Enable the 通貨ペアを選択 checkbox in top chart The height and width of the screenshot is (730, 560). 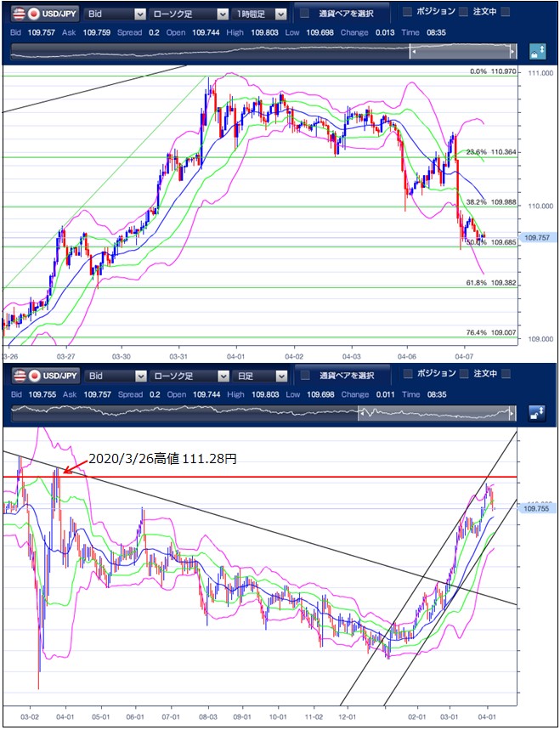coord(304,14)
